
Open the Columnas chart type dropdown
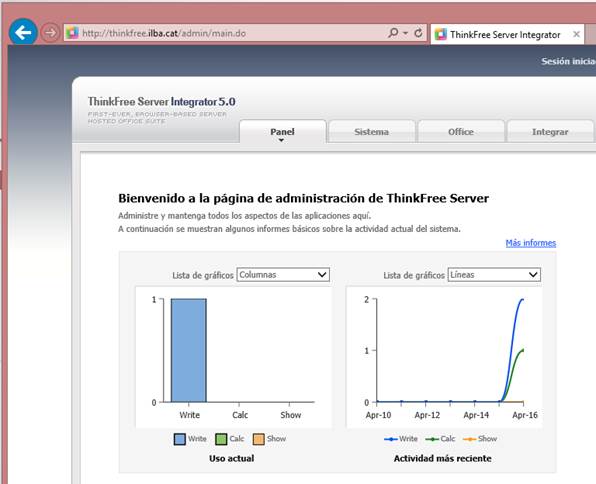(x=283, y=275)
